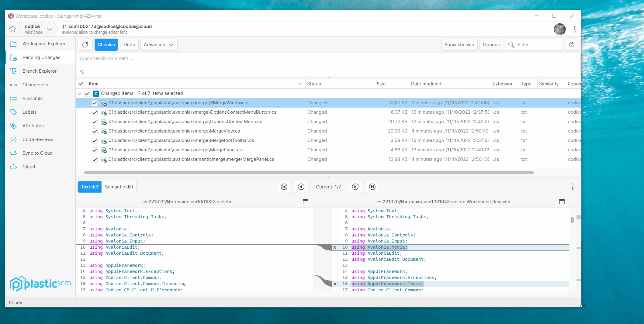
Task: Refresh the pending changes list
Action: coord(85,44)
